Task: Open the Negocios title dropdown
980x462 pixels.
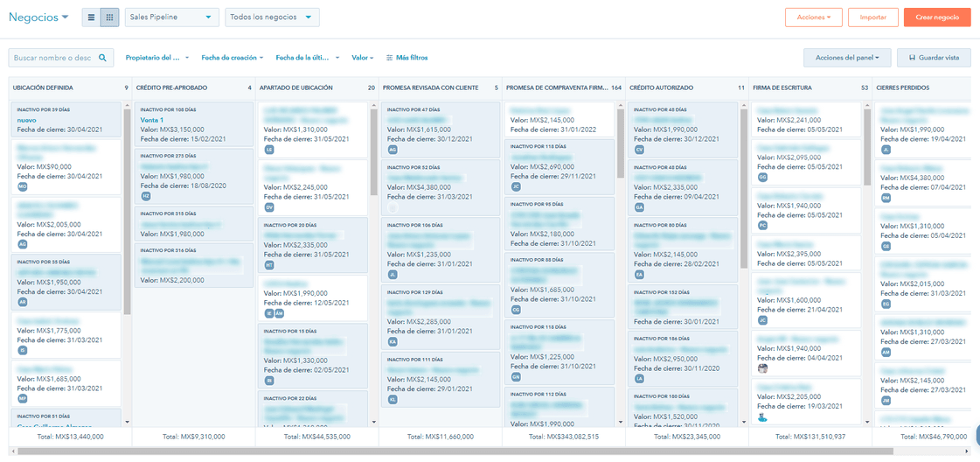Action: pyautogui.click(x=38, y=17)
